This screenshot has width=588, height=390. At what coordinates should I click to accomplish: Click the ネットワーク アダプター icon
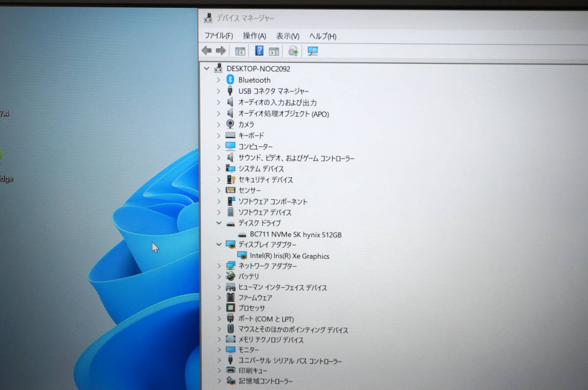231,266
